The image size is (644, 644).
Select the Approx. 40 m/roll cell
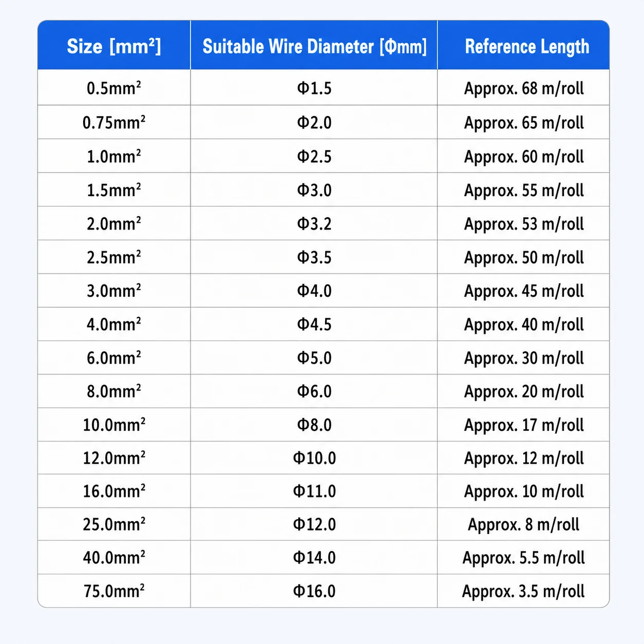pos(523,324)
